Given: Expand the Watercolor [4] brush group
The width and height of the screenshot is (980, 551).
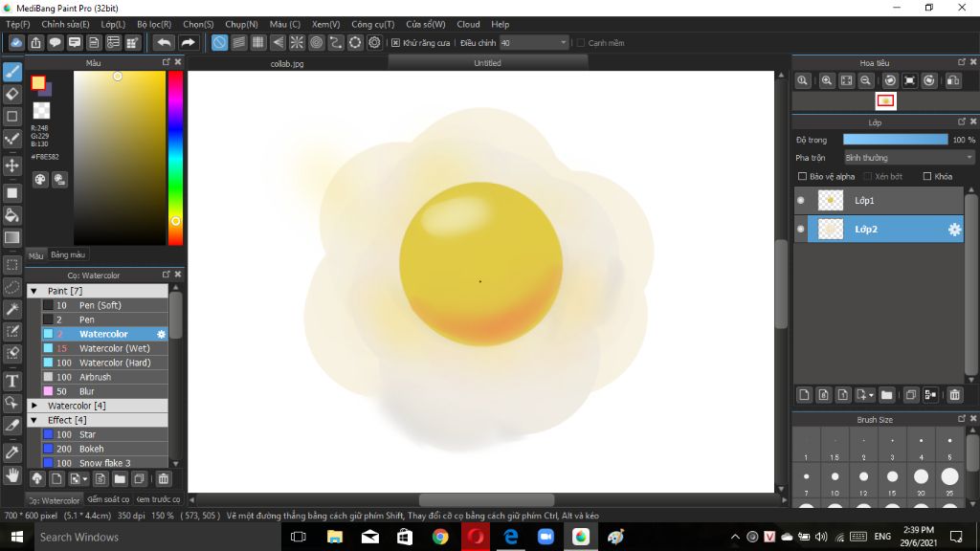Looking at the screenshot, I should pyautogui.click(x=33, y=406).
